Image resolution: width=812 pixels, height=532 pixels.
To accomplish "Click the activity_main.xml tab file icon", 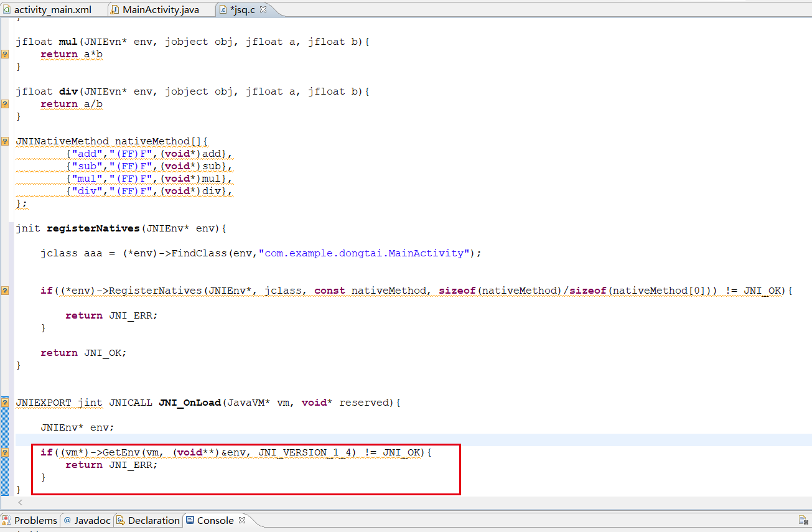I will tap(6, 9).
